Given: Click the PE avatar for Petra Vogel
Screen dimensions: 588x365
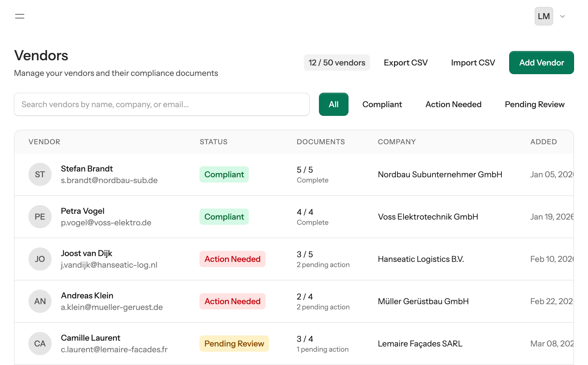Looking at the screenshot, I should tap(40, 217).
